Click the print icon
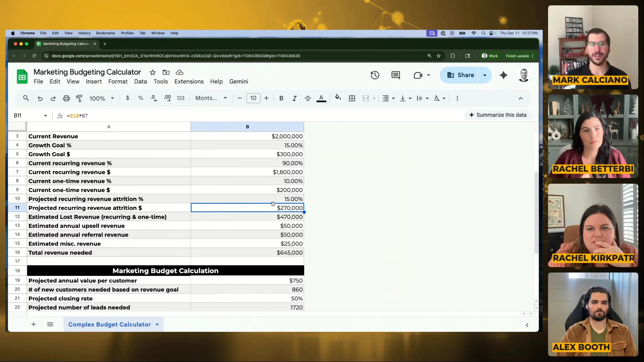The width and height of the screenshot is (644, 362). pyautogui.click(x=66, y=98)
